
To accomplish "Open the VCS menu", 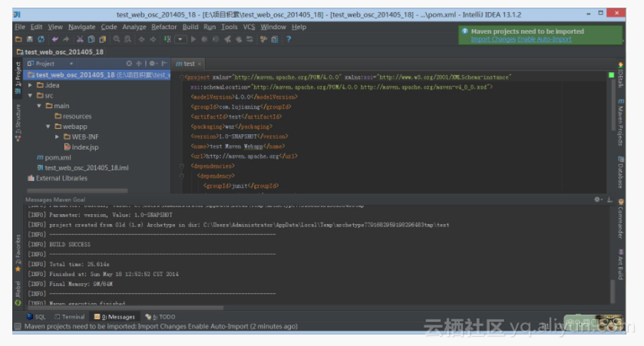I will pos(249,27).
